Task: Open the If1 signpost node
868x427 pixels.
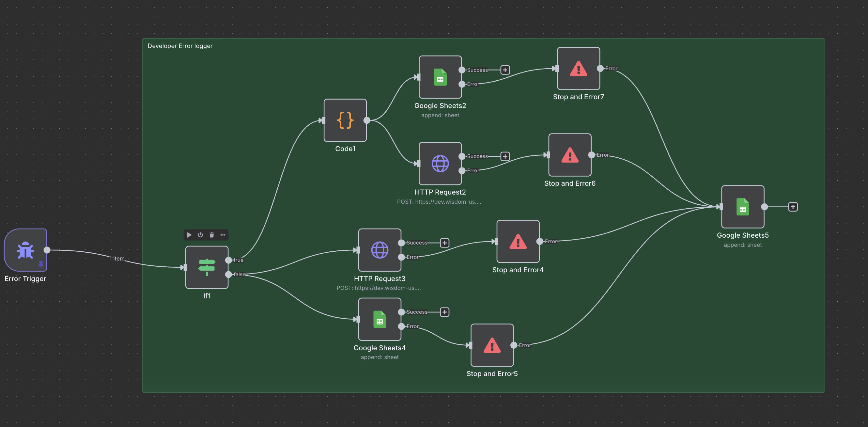Action: 207,267
